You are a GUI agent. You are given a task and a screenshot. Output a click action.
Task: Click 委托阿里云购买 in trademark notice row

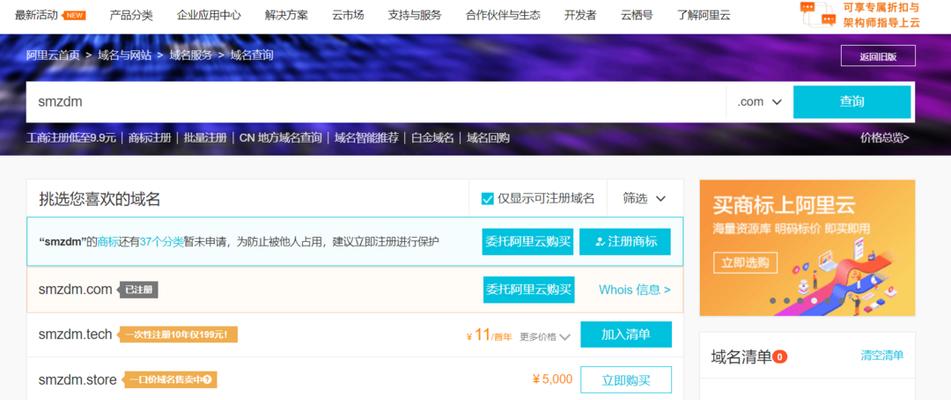(528, 242)
